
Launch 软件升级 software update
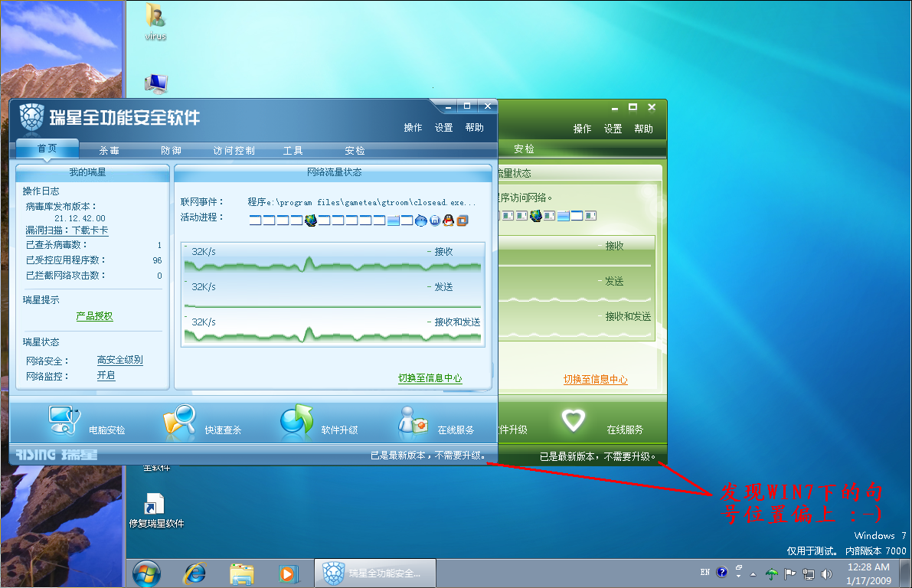319,422
